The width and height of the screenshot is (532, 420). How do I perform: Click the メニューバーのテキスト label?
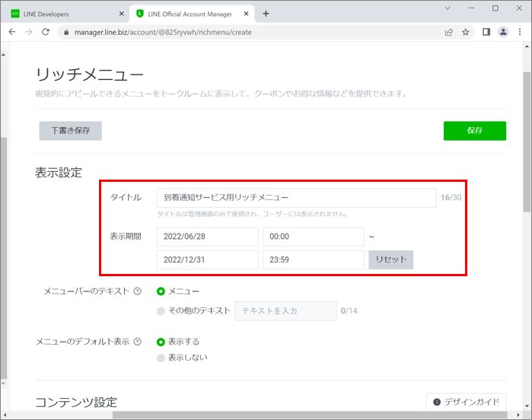[x=87, y=291]
